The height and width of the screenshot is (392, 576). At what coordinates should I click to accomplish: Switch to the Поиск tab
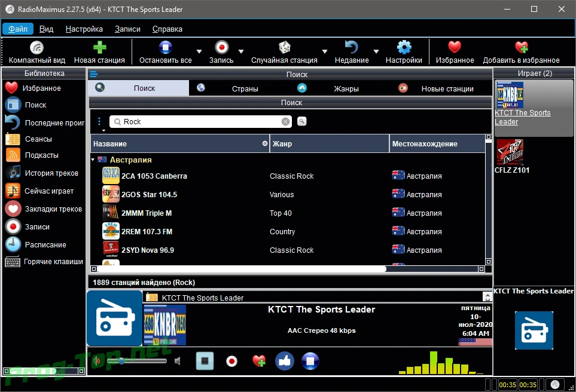coord(139,88)
